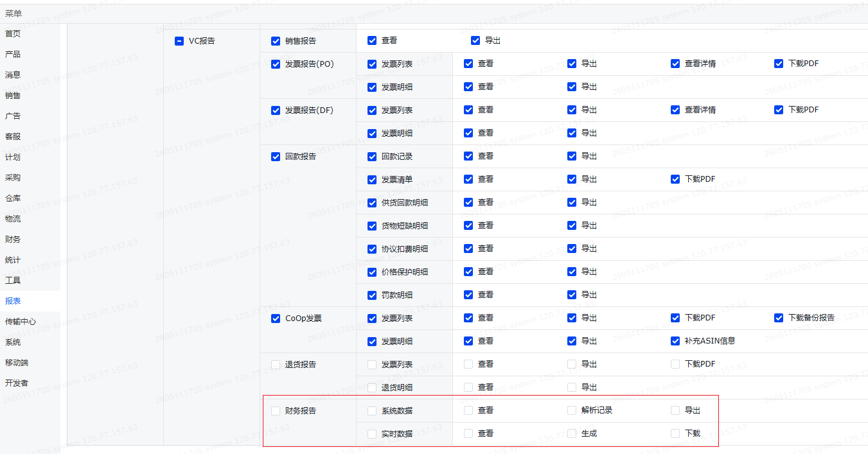
Task: Uncheck 罚款明细 checkbox
Action: [x=372, y=295]
